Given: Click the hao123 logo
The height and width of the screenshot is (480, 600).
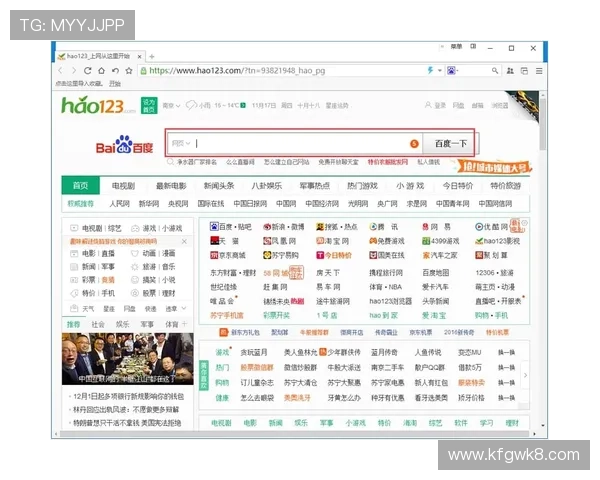Looking at the screenshot, I should [98, 105].
